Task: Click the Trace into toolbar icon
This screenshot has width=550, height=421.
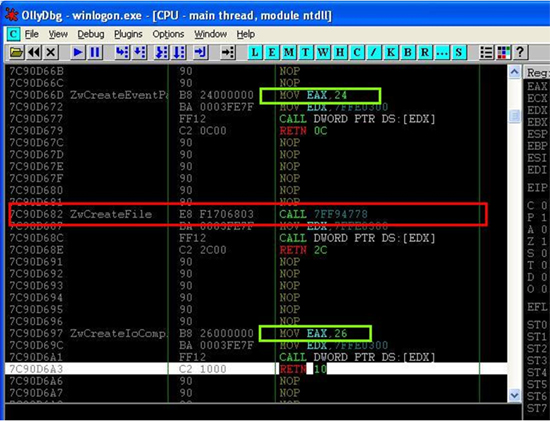Action: 161,53
